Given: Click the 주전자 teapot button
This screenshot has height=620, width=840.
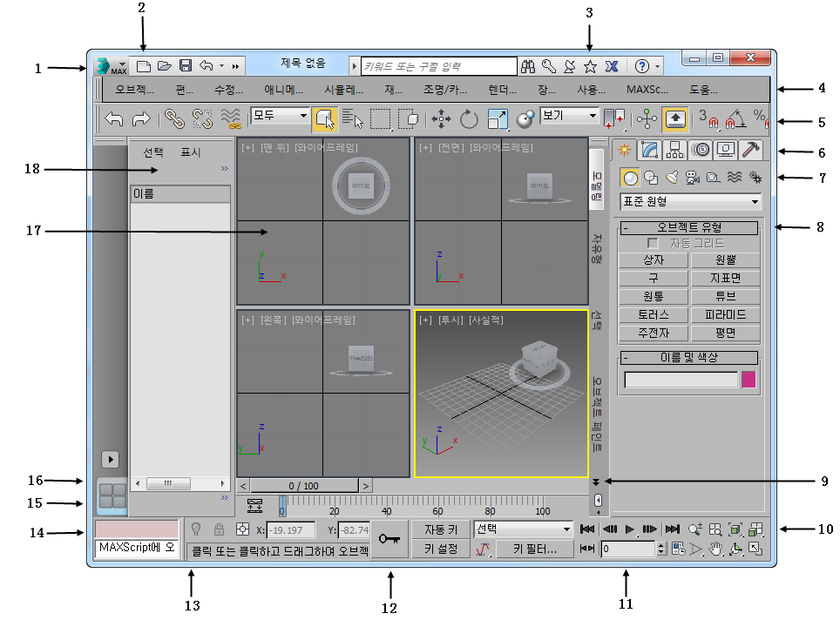Looking at the screenshot, I should pyautogui.click(x=654, y=333).
